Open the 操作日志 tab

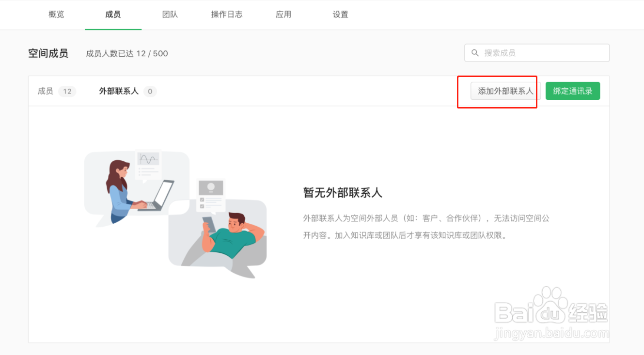pyautogui.click(x=227, y=15)
